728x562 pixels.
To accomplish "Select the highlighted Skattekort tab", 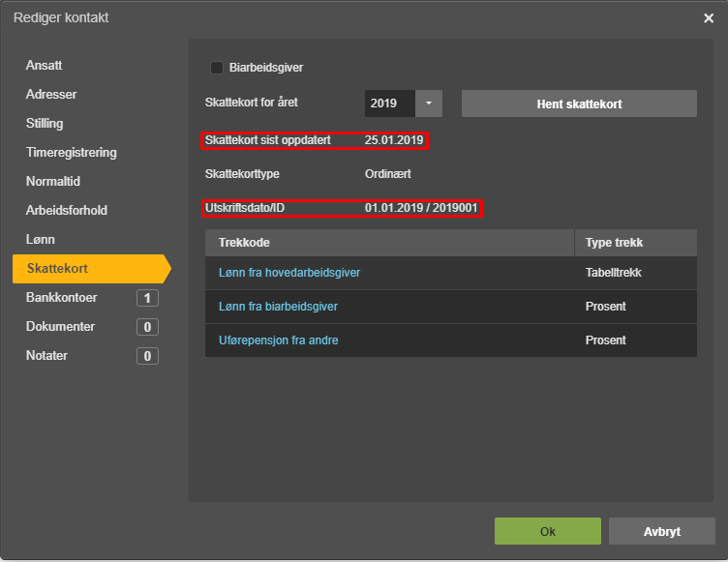I will 91,269.
